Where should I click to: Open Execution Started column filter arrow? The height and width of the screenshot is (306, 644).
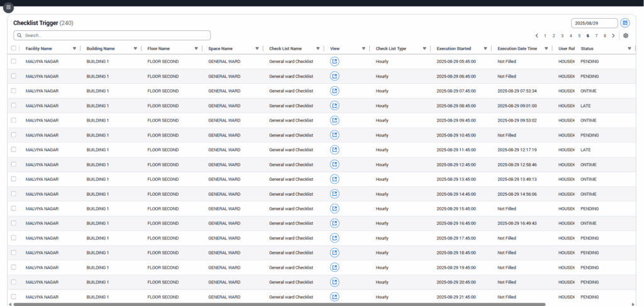point(485,48)
